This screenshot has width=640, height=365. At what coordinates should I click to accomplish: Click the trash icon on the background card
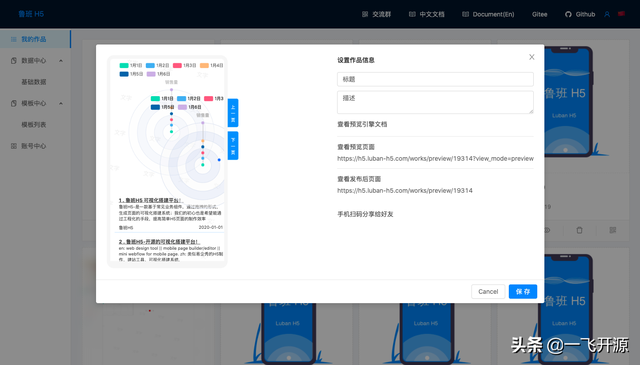click(x=579, y=230)
